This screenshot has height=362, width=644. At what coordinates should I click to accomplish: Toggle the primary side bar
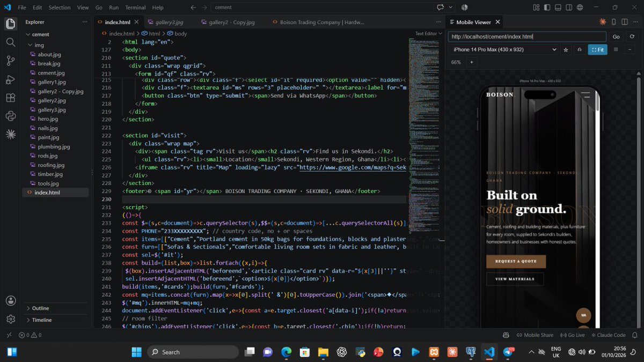click(x=547, y=8)
